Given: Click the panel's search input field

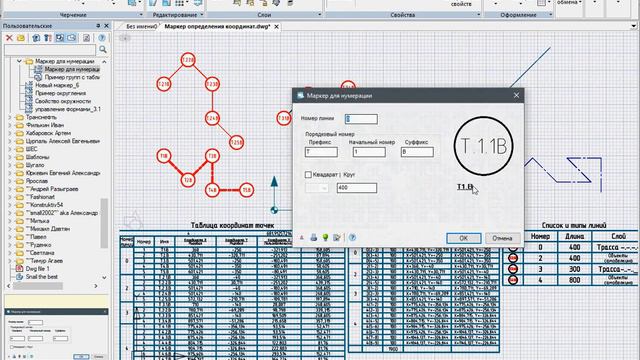Looking at the screenshot, I should tap(50, 50).
